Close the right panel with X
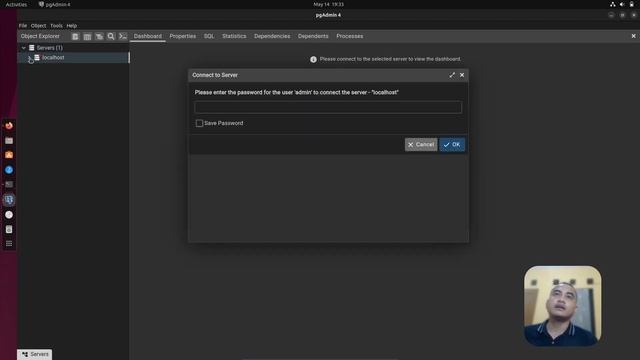The image size is (640, 360). coord(633,36)
